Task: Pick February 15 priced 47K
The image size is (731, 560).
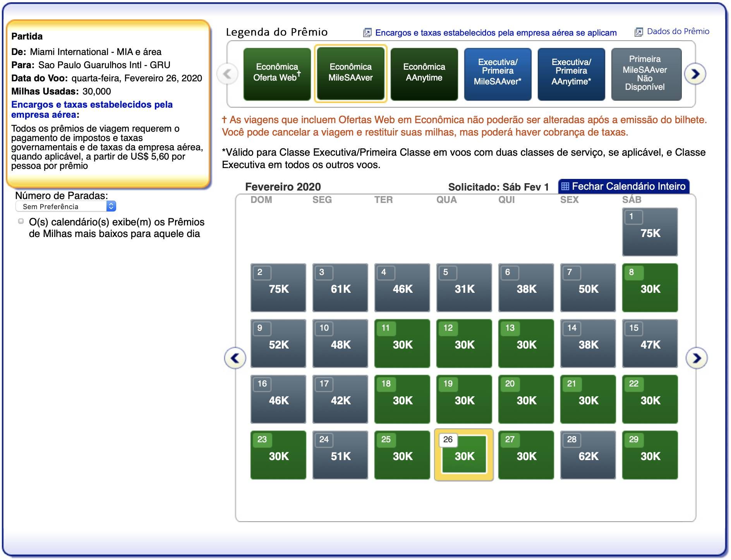Action: pyautogui.click(x=650, y=344)
